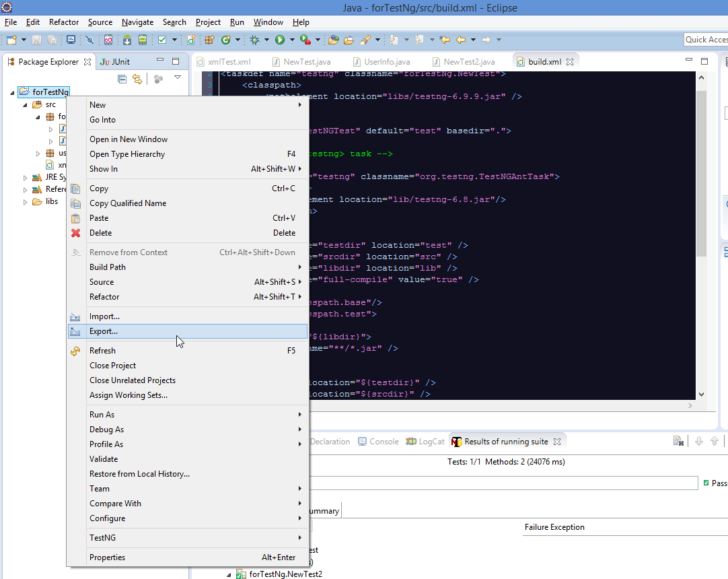Switch to the NewTest.java editor tab

pos(302,62)
